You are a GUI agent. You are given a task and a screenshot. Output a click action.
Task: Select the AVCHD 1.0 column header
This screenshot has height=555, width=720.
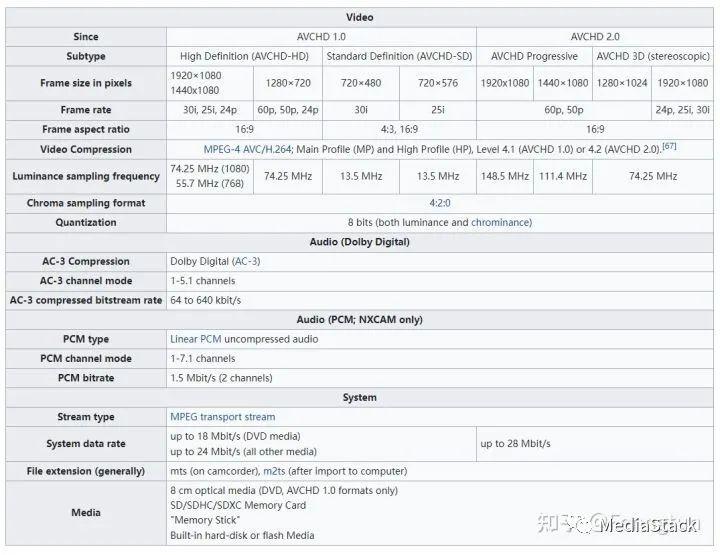(321, 37)
